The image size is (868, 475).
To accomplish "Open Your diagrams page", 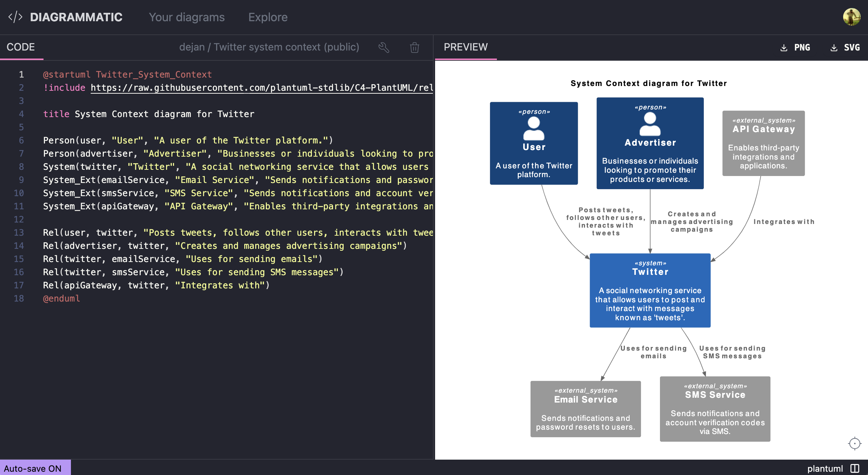I will [x=187, y=17].
